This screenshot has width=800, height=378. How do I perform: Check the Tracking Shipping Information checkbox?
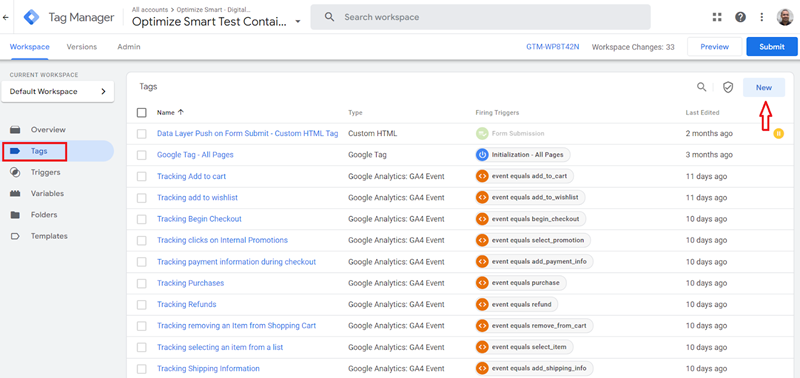142,368
